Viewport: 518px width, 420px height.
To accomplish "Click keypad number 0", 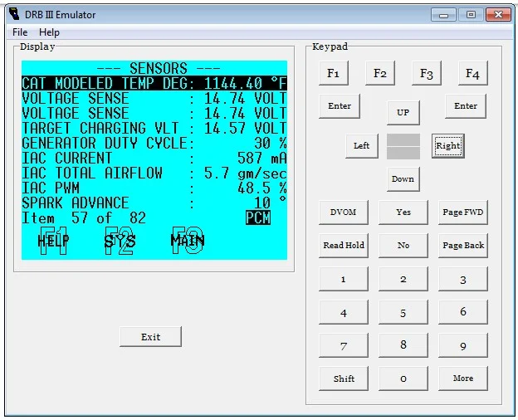I will pos(403,378).
